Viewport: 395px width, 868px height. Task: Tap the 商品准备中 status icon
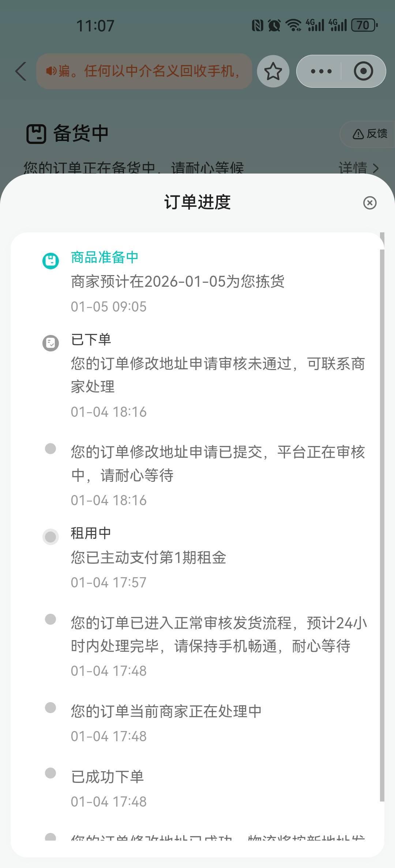point(50,261)
